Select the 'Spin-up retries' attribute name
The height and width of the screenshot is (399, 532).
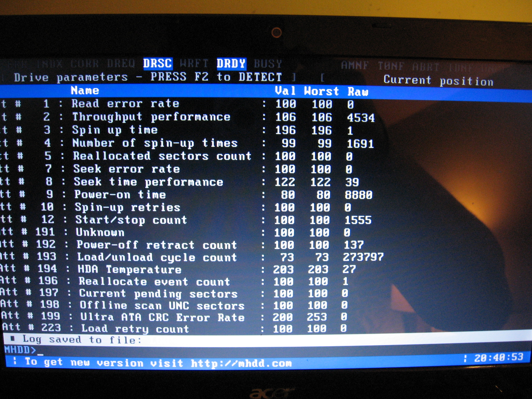pos(127,208)
